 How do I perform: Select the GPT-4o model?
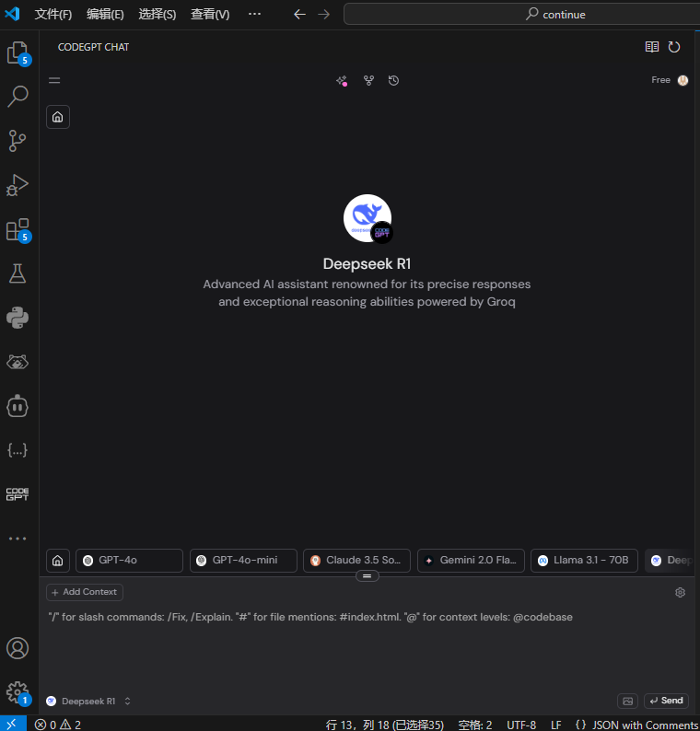pos(129,561)
